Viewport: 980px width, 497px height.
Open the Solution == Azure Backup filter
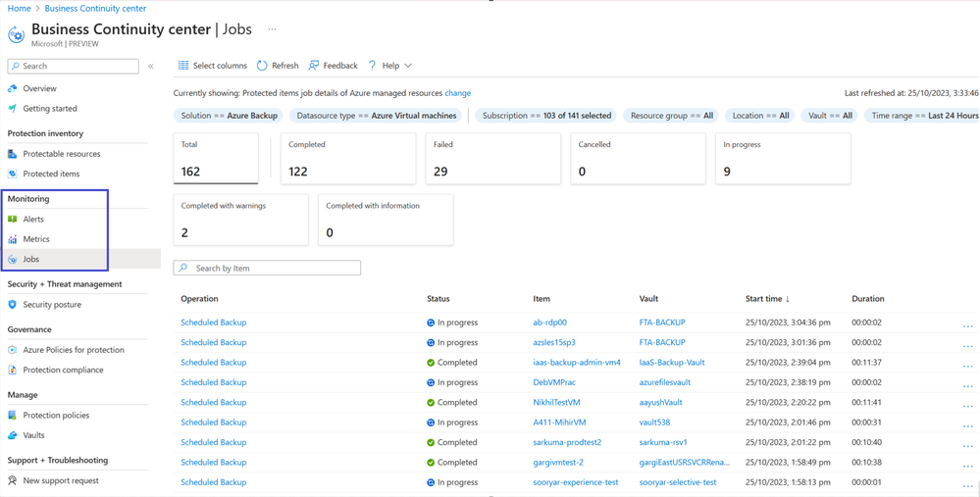(x=229, y=116)
